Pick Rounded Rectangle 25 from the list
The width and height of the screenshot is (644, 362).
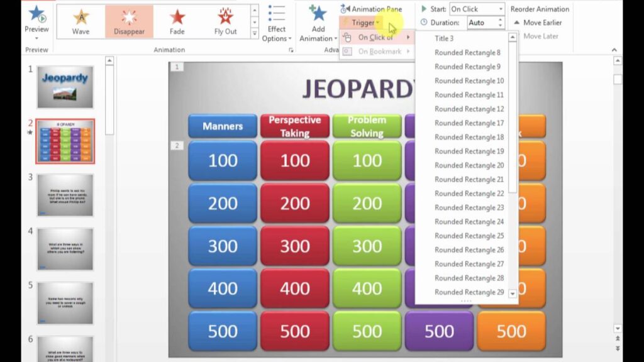click(x=469, y=236)
